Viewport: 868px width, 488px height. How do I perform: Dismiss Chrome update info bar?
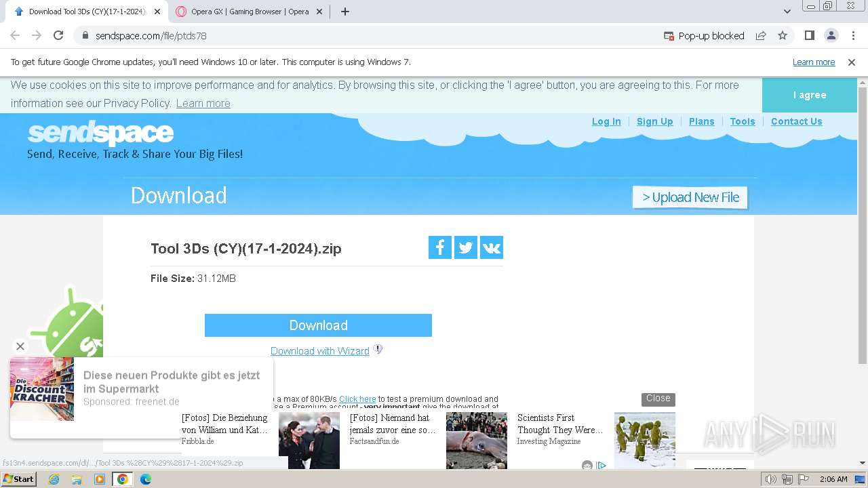[852, 62]
